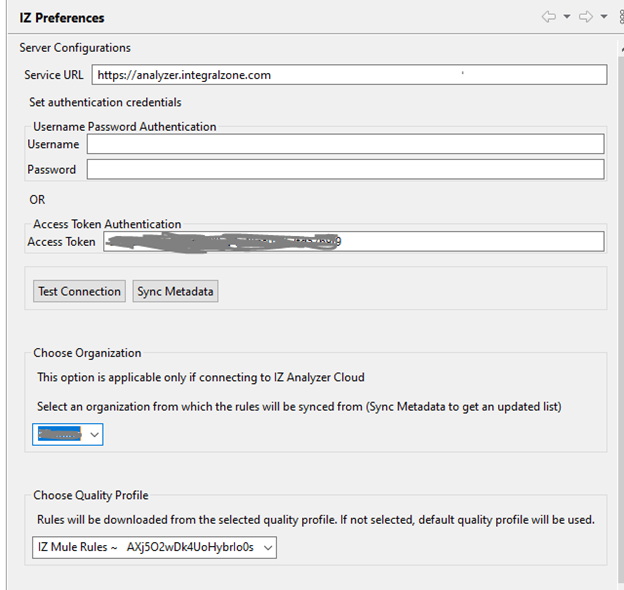
Task: Click the back navigation arrow icon
Action: pos(549,17)
